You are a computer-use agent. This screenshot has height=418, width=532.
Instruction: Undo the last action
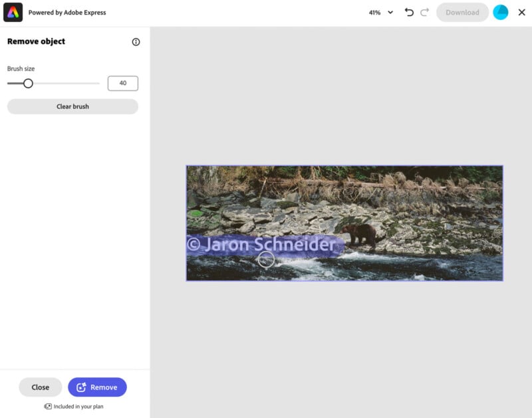point(409,13)
